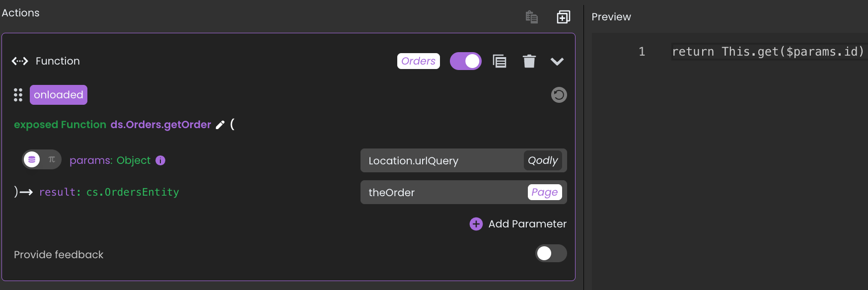Image resolution: width=868 pixels, height=290 pixels.
Task: Click the reset icon beside the onloaded event
Action: (559, 95)
